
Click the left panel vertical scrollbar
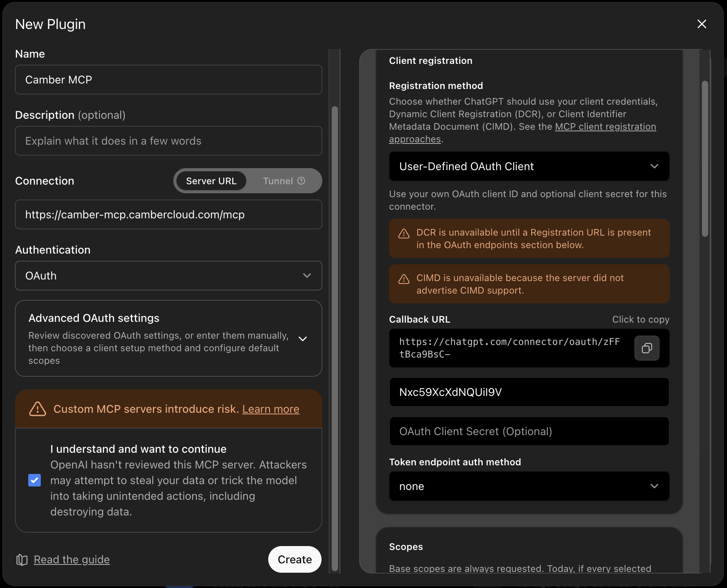tap(334, 339)
